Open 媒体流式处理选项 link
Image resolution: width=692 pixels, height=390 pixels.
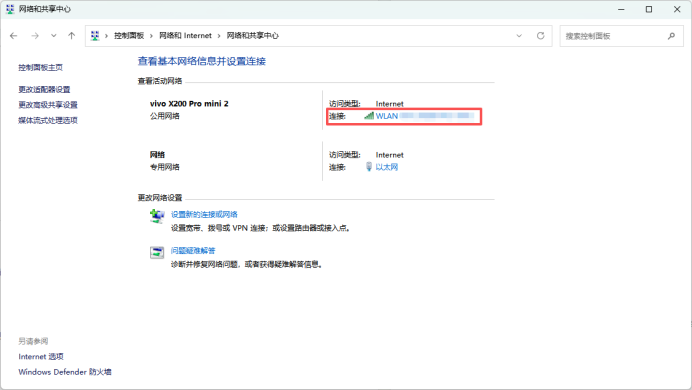coord(48,120)
